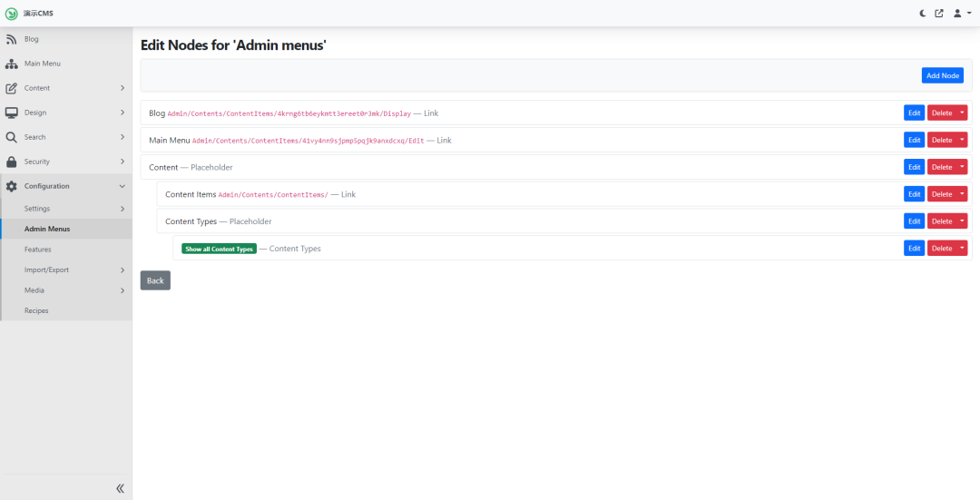Collapse the Configuration sidebar chevron

pos(122,186)
